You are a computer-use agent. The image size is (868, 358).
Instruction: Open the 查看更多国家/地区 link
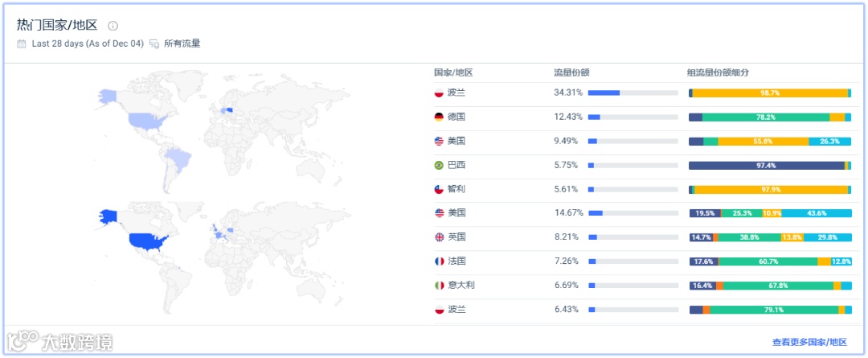[809, 342]
